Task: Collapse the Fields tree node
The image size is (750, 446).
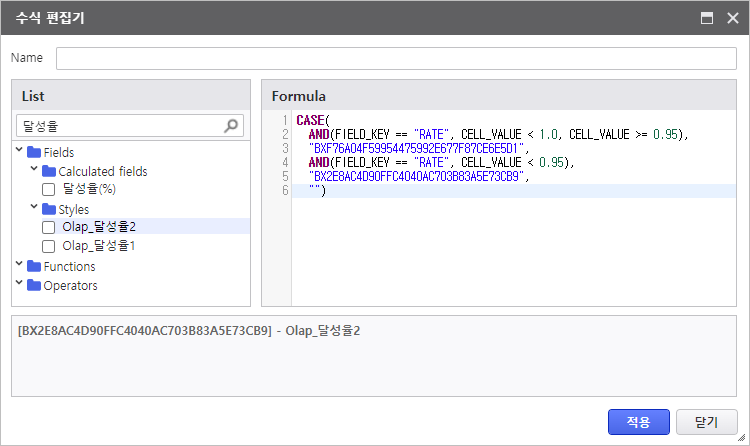Action: [x=20, y=152]
